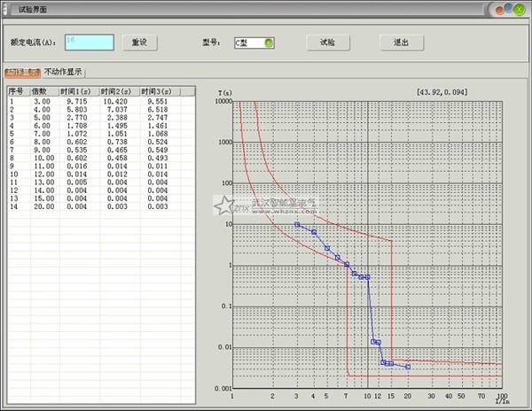The image size is (532, 411).
Task: Click the 额定电流(A) input field
Action: [89, 42]
